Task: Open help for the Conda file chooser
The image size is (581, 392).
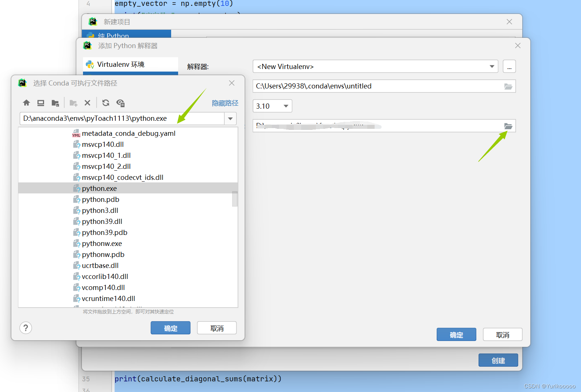Action: [x=26, y=328]
